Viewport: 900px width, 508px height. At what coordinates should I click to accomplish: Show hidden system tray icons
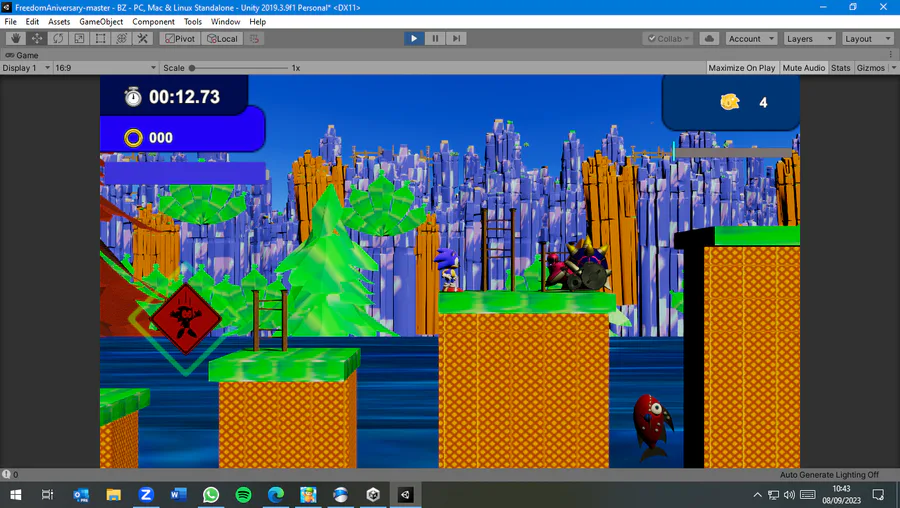pos(758,495)
